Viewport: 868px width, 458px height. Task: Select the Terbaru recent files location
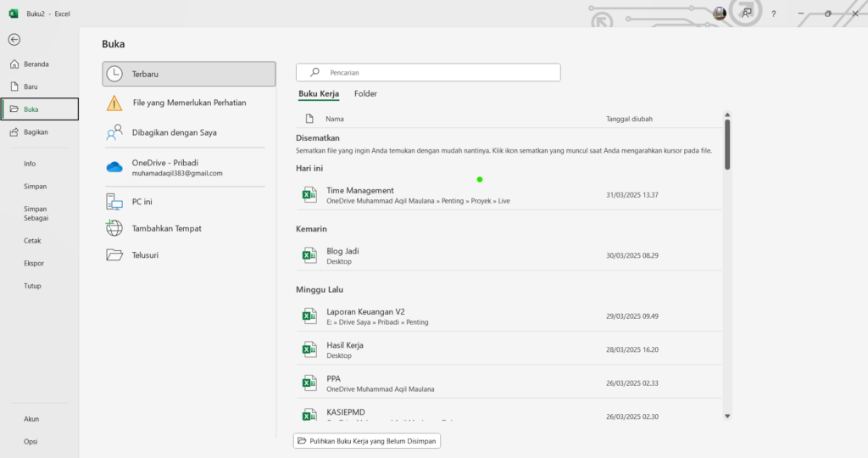click(189, 74)
